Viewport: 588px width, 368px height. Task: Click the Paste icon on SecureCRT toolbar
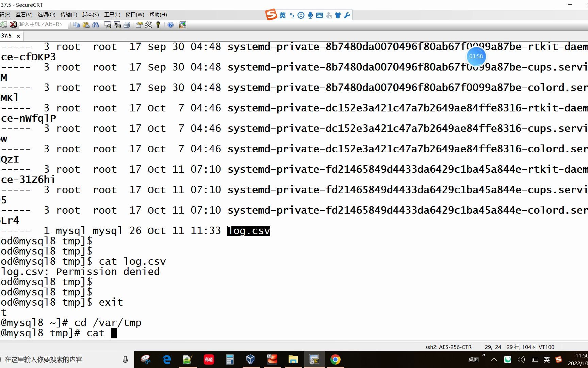pos(86,25)
